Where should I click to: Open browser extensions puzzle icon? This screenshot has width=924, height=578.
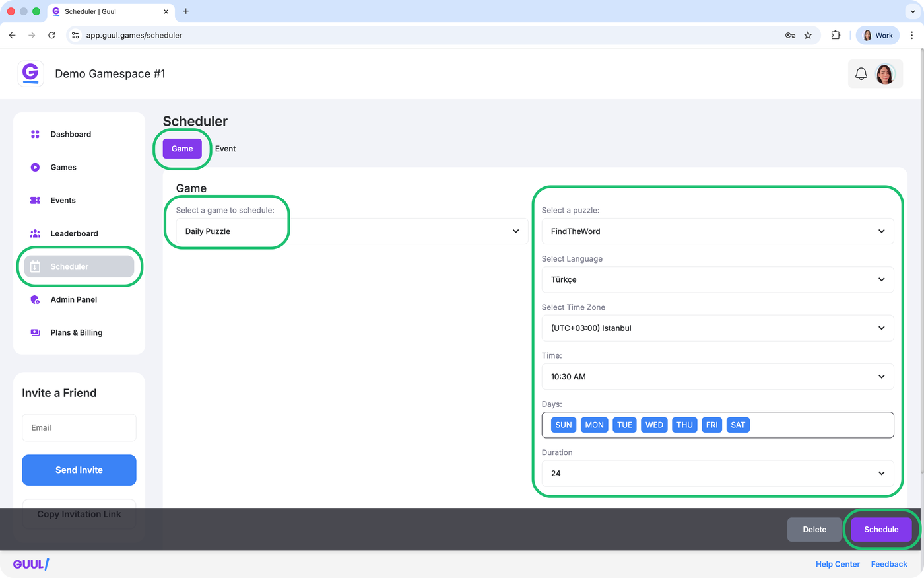pos(836,35)
